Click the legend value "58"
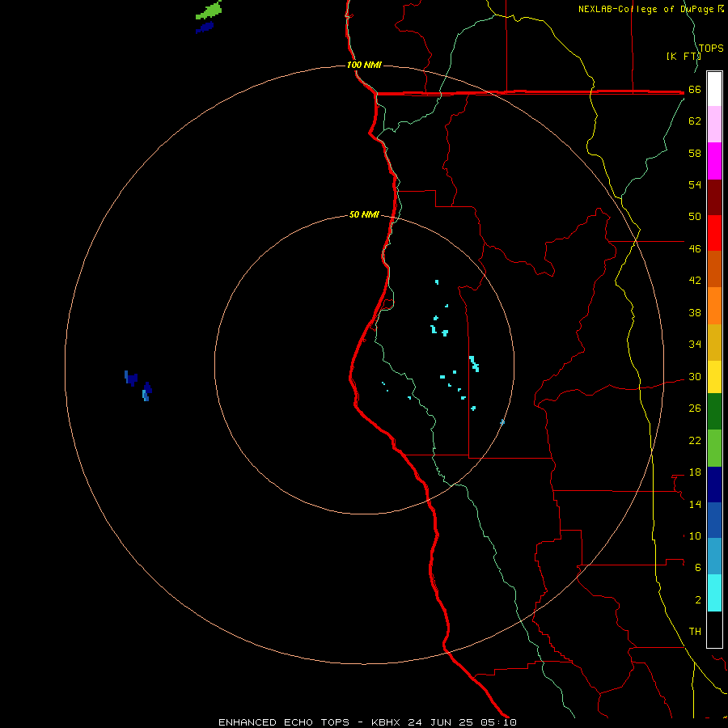The height and width of the screenshot is (728, 728). [695, 153]
